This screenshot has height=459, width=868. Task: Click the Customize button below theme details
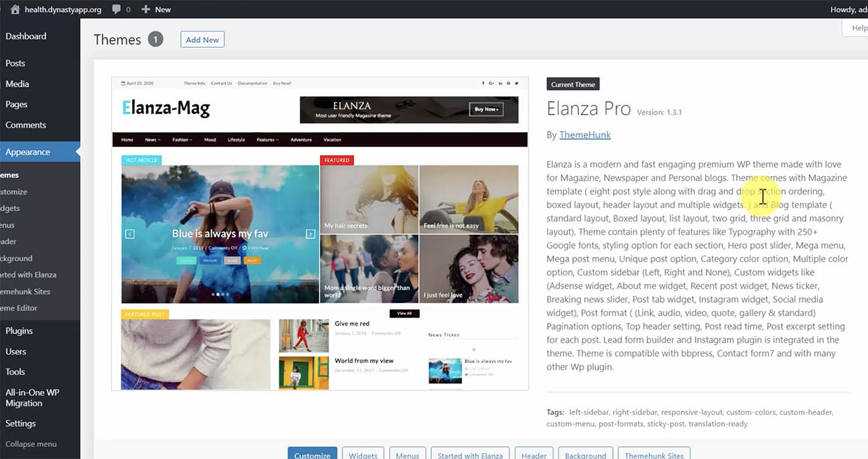[312, 454]
